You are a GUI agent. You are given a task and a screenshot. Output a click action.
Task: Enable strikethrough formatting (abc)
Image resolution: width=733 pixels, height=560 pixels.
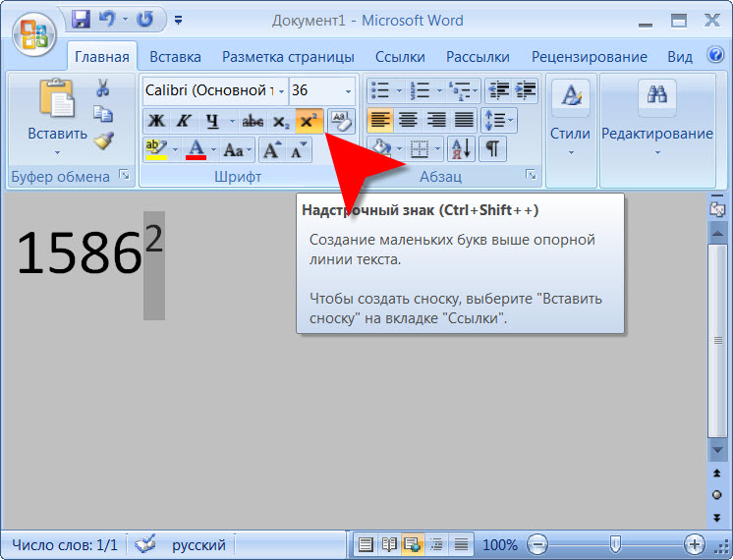pos(253,121)
